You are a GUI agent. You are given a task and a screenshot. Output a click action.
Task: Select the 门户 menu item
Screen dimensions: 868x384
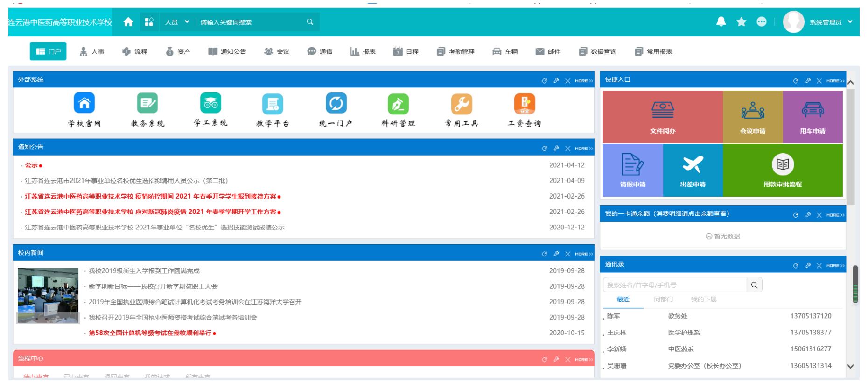click(x=48, y=51)
